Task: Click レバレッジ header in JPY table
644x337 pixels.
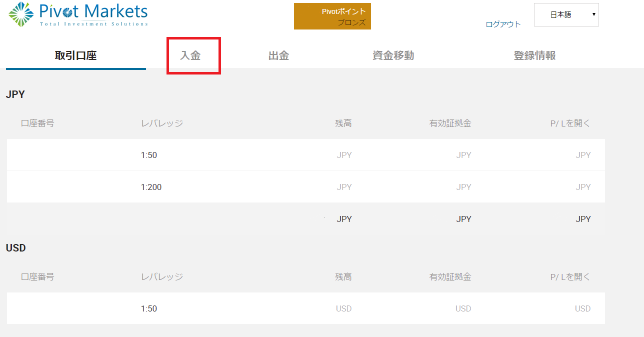Action: pos(162,123)
